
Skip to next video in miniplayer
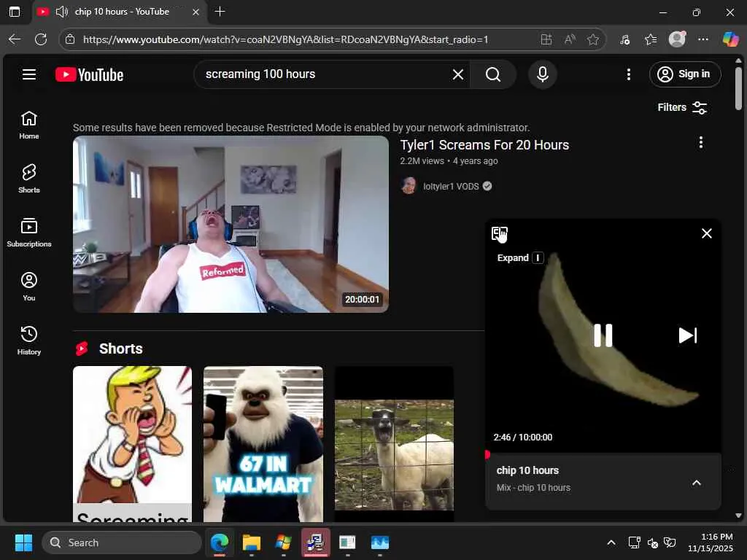click(x=687, y=335)
